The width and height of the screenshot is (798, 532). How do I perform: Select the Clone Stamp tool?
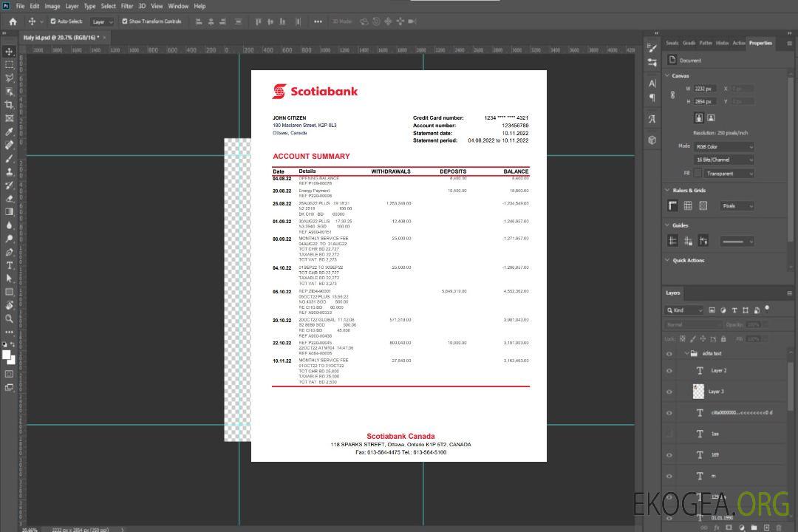point(10,171)
